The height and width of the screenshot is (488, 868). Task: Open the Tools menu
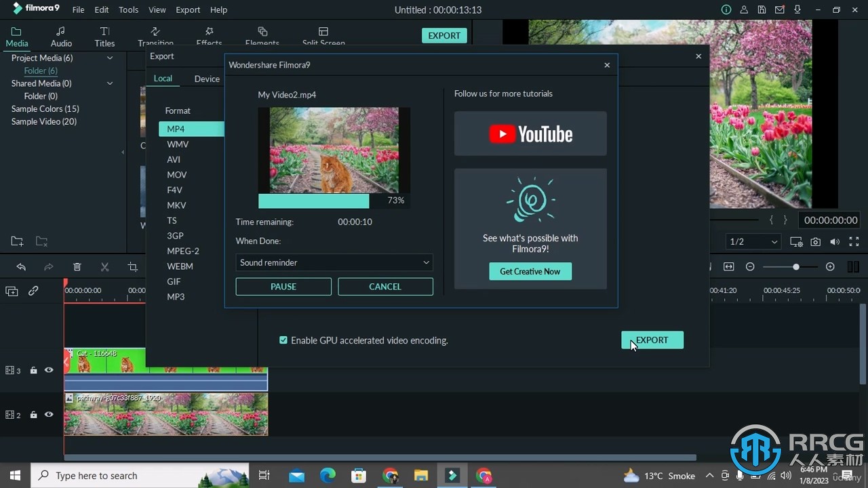(128, 9)
